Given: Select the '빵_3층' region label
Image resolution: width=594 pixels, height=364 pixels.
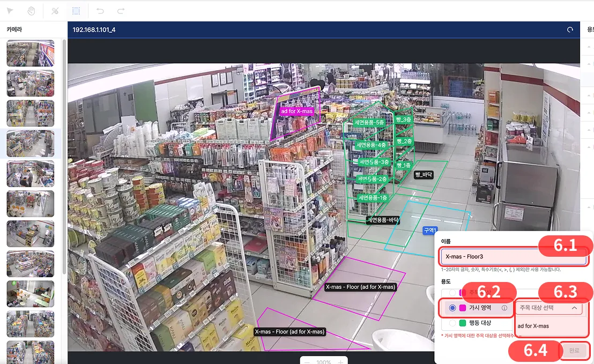Looking at the screenshot, I should (x=404, y=120).
